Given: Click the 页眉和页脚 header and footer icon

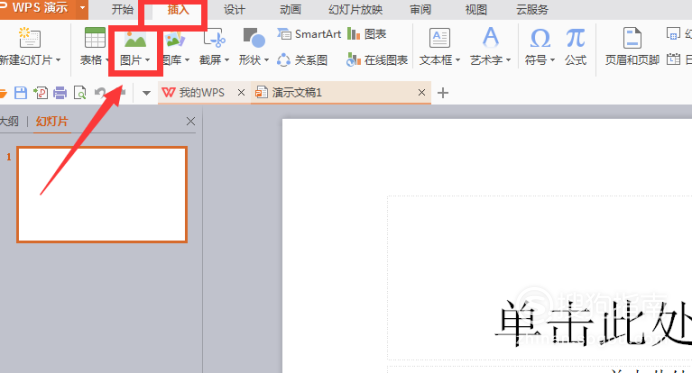Looking at the screenshot, I should coord(632,38).
